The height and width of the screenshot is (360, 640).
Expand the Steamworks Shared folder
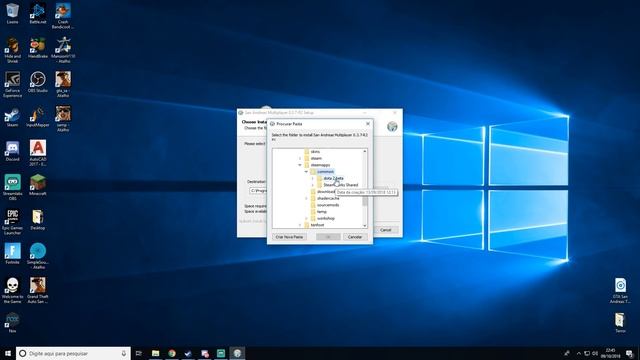(x=313, y=185)
